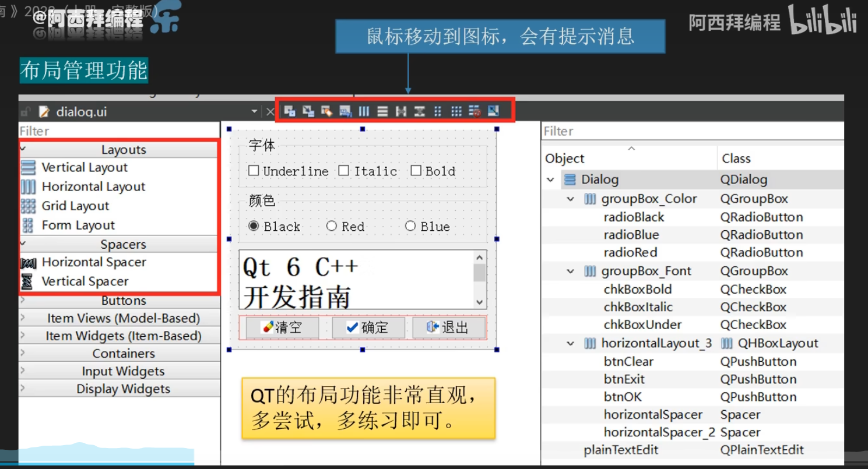
Task: Apply Lay Out Horizontally from toolbar
Action: pos(364,111)
